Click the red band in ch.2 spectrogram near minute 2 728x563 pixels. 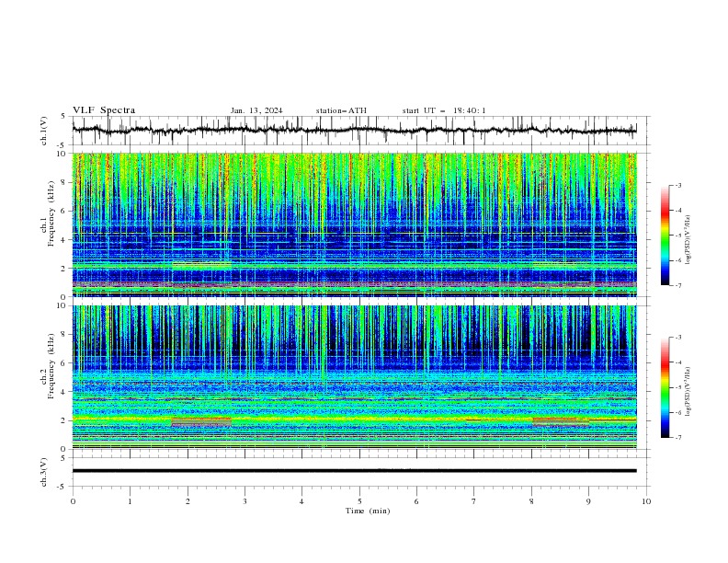(201, 421)
